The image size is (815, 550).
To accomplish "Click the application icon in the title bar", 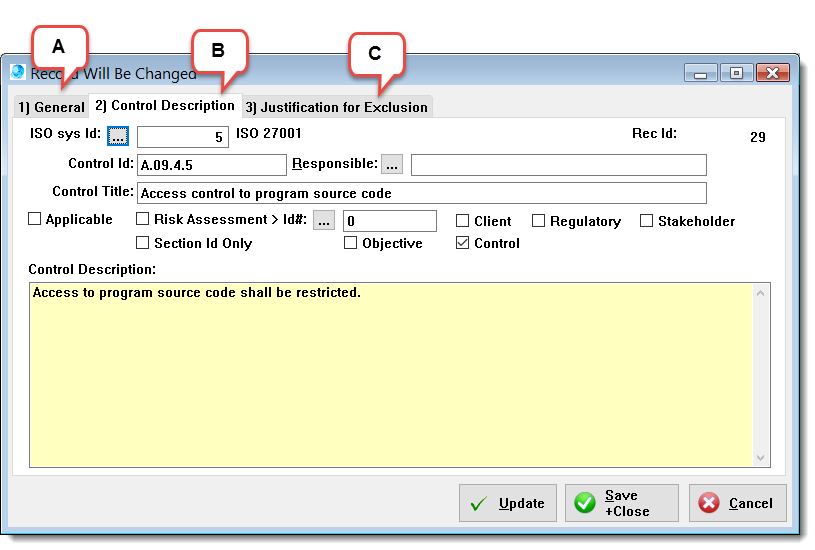I will click(x=17, y=73).
